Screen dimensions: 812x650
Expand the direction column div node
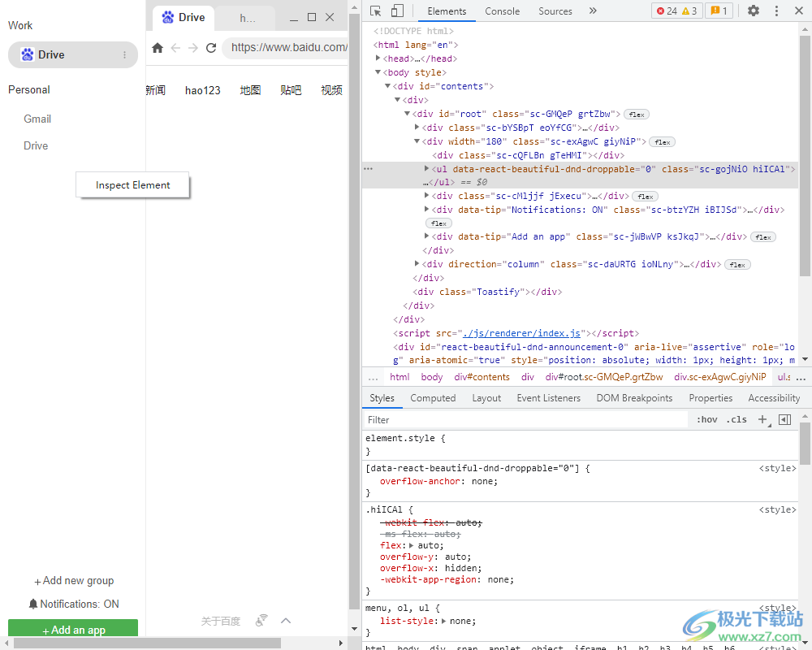[417, 263]
